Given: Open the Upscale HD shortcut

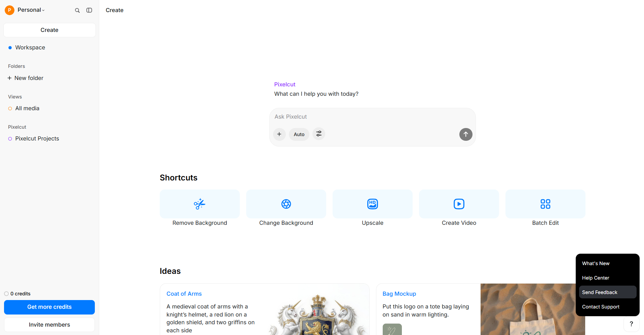Looking at the screenshot, I should [x=373, y=204].
